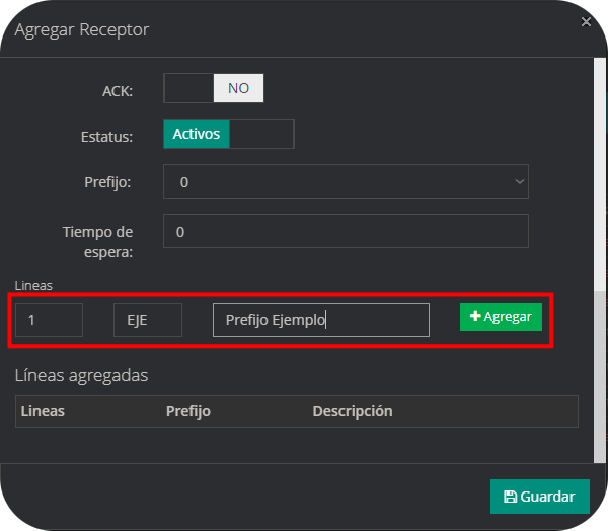Open the Prefijo dropdown list

[x=345, y=182]
